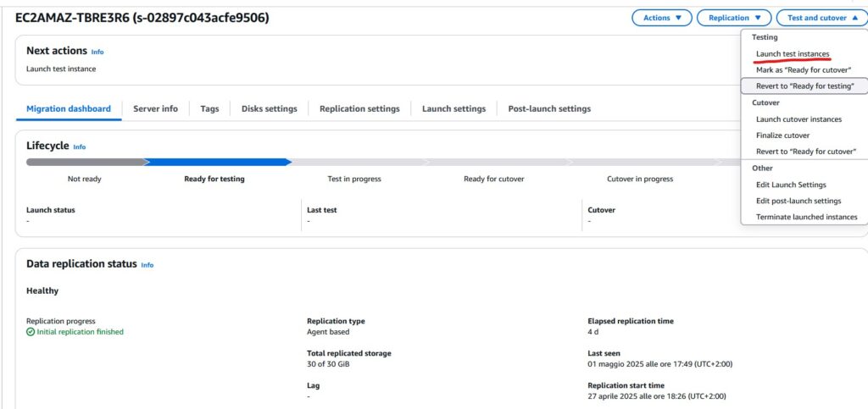
Task: Click the "Cutover" label in Lifecycle panel
Action: [601, 210]
